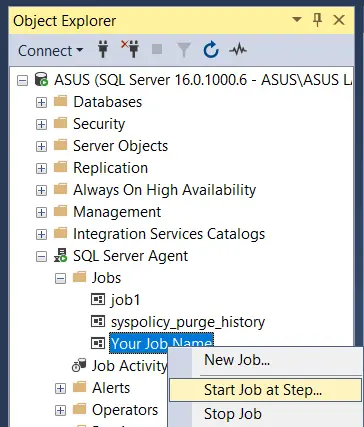This screenshot has width=364, height=427.
Task: Expand the Server Objects folder
Action: coord(41,146)
